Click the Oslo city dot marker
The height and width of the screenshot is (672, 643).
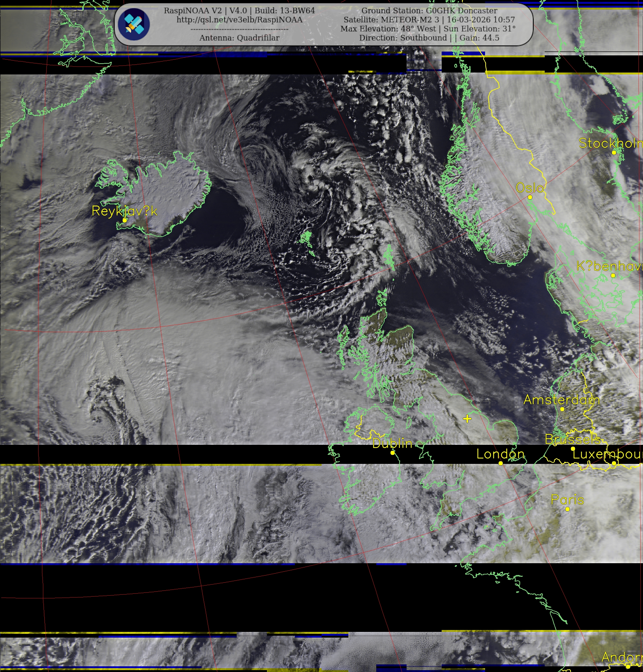pyautogui.click(x=530, y=197)
